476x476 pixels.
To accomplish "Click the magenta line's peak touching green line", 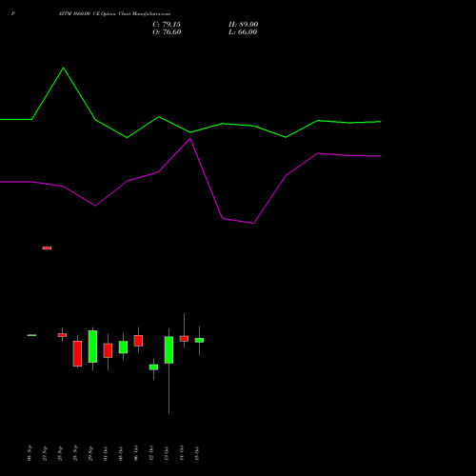I will (190, 139).
